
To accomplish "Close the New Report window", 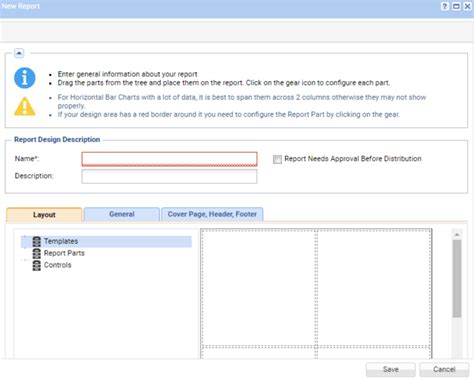I will 467,6.
